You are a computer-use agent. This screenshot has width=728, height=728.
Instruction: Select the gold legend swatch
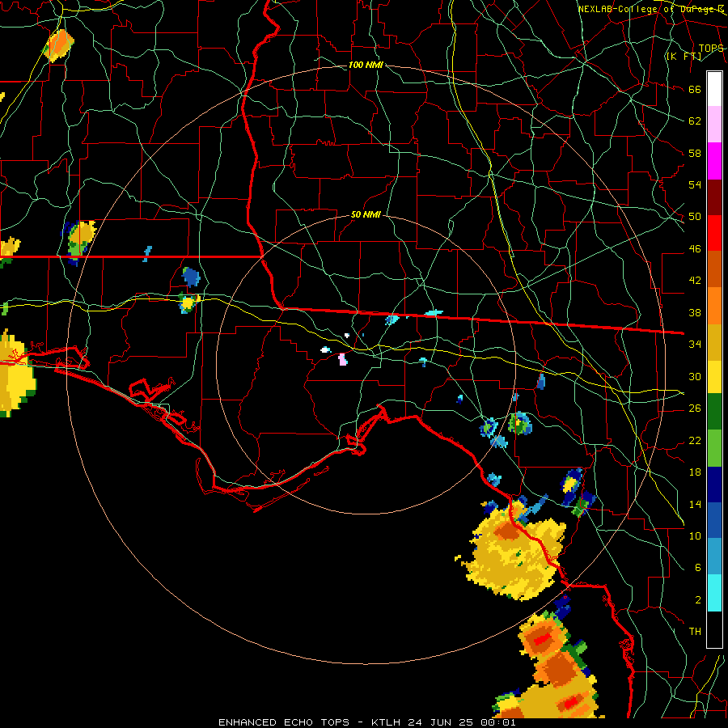(x=714, y=341)
